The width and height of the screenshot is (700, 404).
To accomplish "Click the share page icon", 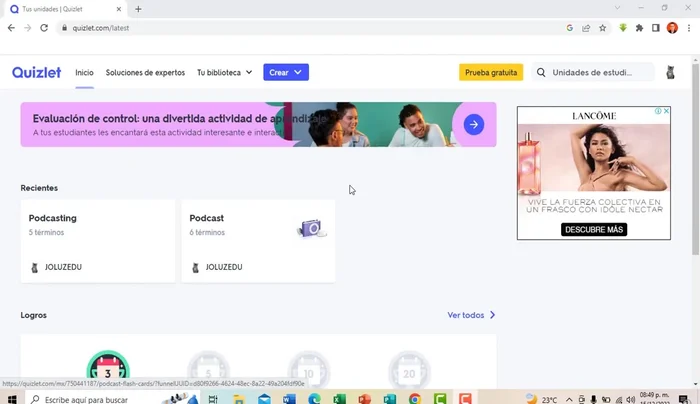I will (x=586, y=28).
